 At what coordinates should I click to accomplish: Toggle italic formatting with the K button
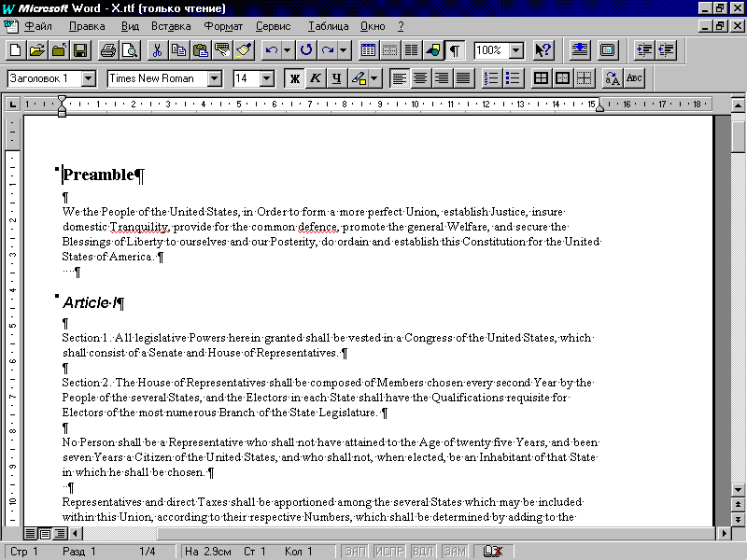coord(316,78)
